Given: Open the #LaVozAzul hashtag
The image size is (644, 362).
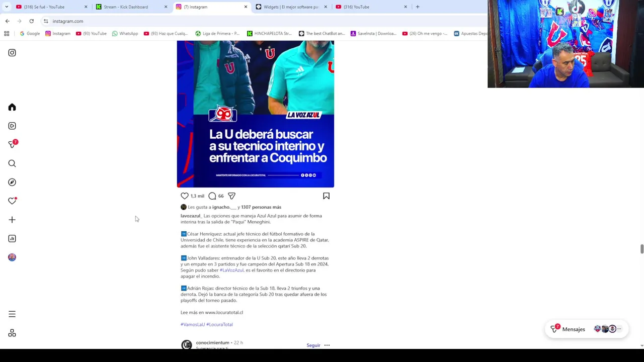Looking at the screenshot, I should 231,270.
